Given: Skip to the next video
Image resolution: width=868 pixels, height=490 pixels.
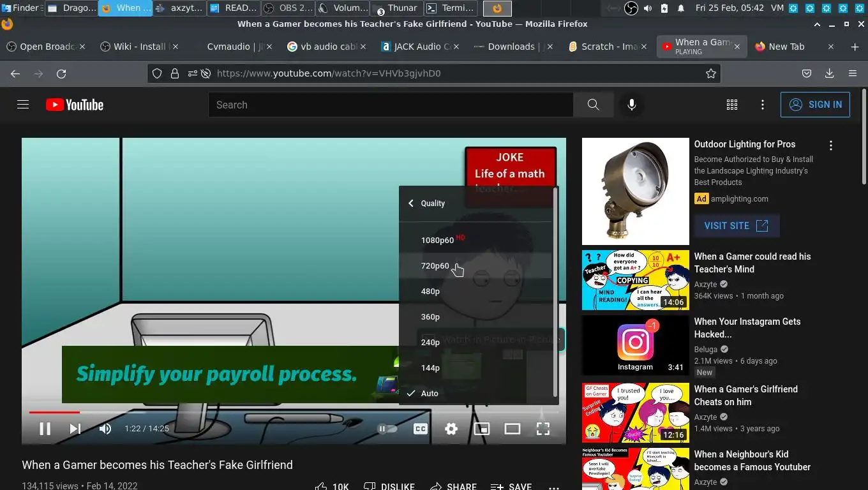Looking at the screenshot, I should coord(75,429).
